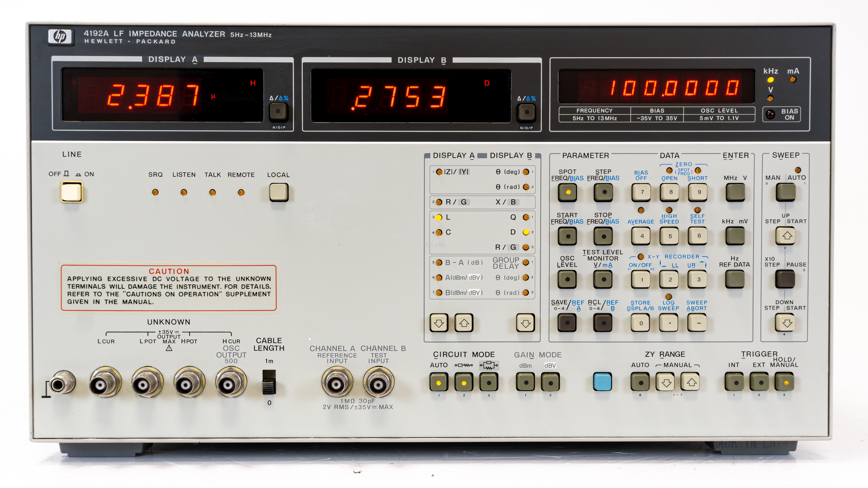Push the Display A up-arrow key
The width and height of the screenshot is (868, 488).
coord(464,323)
